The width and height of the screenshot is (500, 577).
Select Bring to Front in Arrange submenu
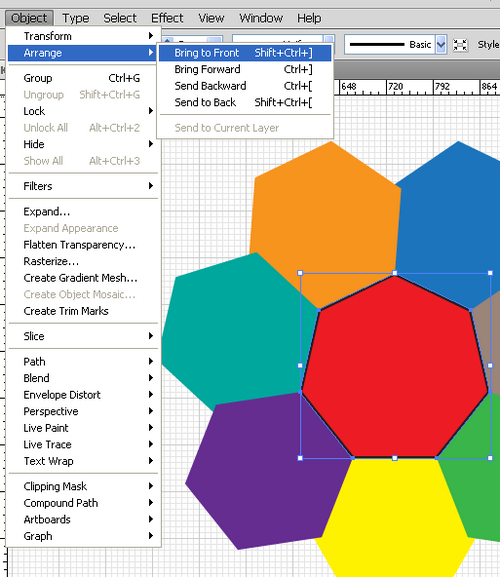point(245,53)
